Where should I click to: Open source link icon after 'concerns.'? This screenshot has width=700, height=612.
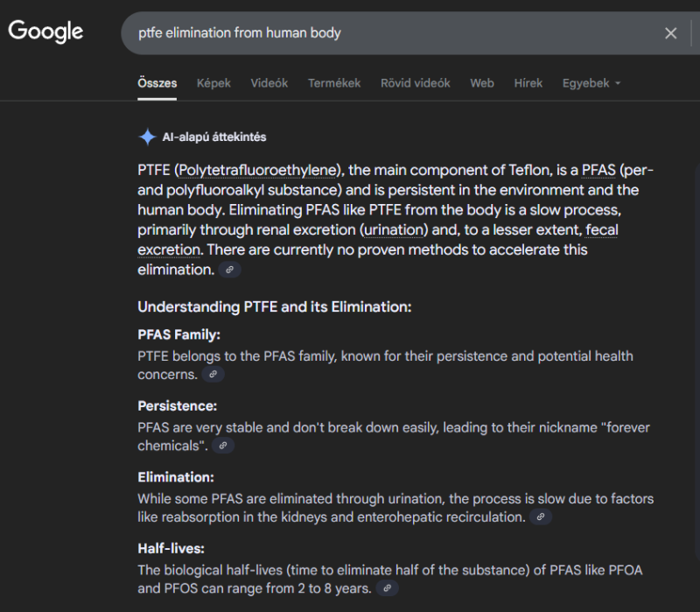click(213, 375)
